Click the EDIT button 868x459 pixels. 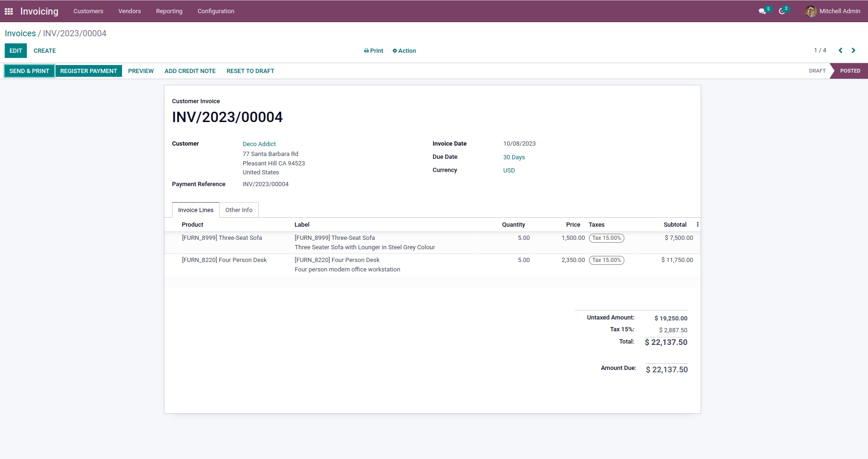pos(16,51)
